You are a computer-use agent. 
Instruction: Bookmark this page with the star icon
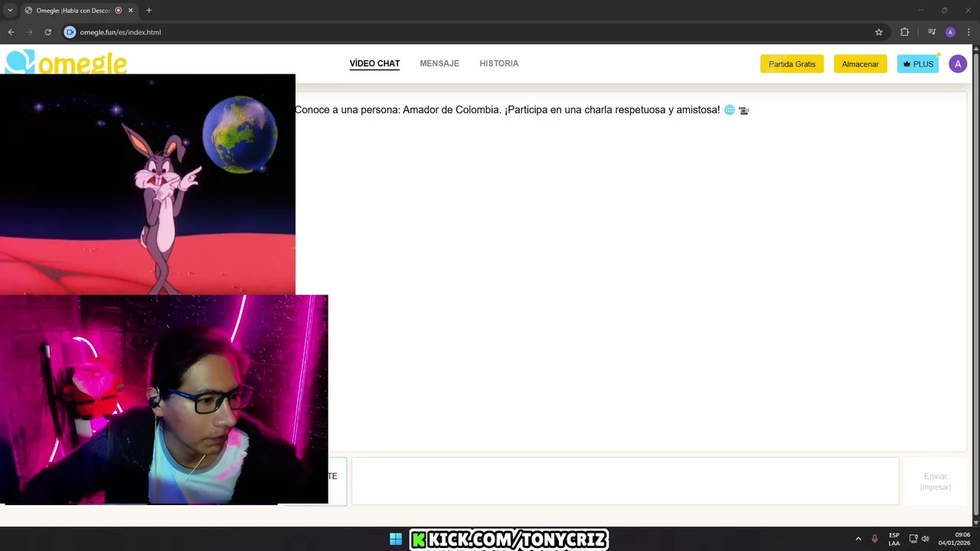pos(879,32)
